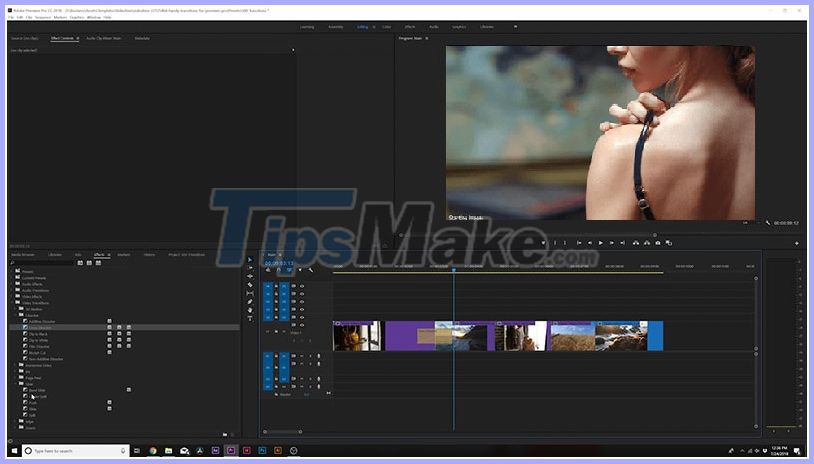Open Program Monitor button editor plus
Screen dimensions: 814x464
click(x=796, y=243)
